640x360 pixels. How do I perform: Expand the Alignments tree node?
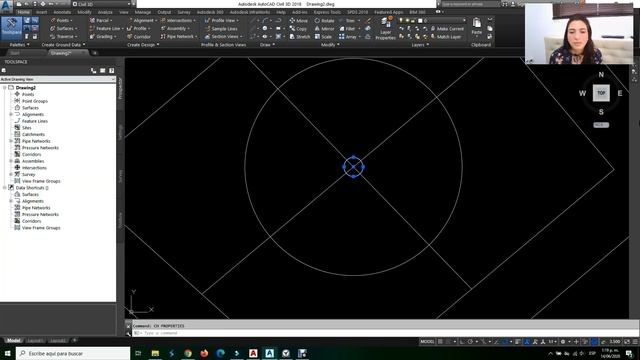11,114
